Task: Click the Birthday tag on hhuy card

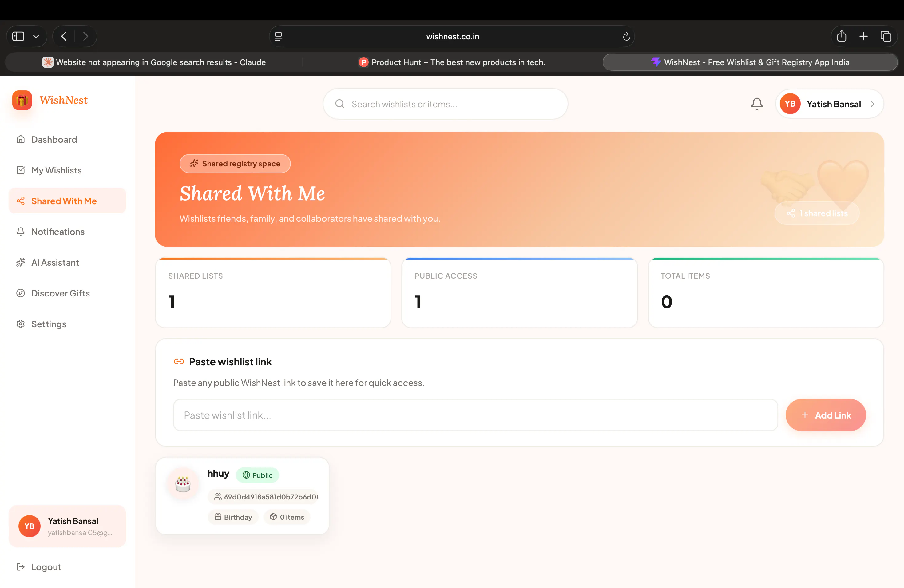Action: tap(233, 517)
